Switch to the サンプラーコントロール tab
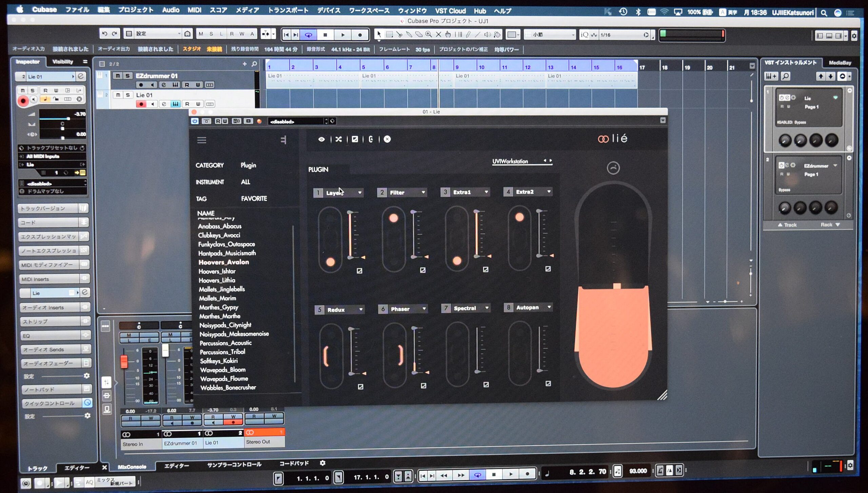 click(x=234, y=464)
